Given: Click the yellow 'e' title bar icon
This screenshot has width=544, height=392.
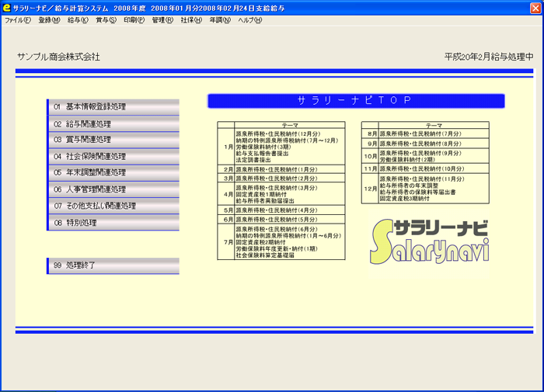Looking at the screenshot, I should pyautogui.click(x=7, y=6).
